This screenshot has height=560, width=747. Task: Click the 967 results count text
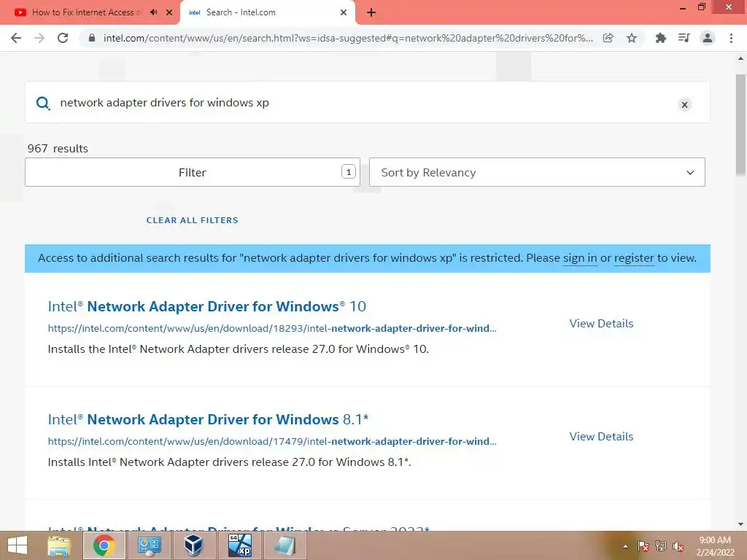(x=58, y=149)
